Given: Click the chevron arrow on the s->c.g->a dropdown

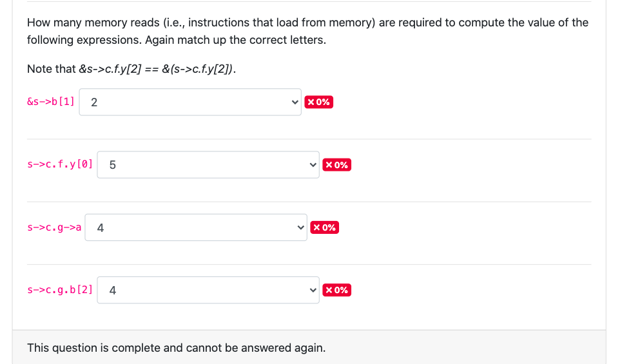Looking at the screenshot, I should 300,227.
